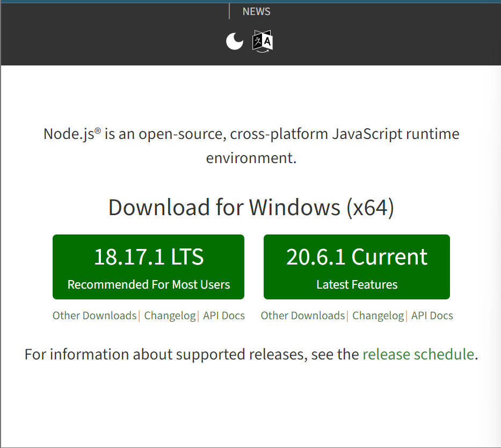
Task: Open Other Downloads under the LTS button
Action: (95, 315)
